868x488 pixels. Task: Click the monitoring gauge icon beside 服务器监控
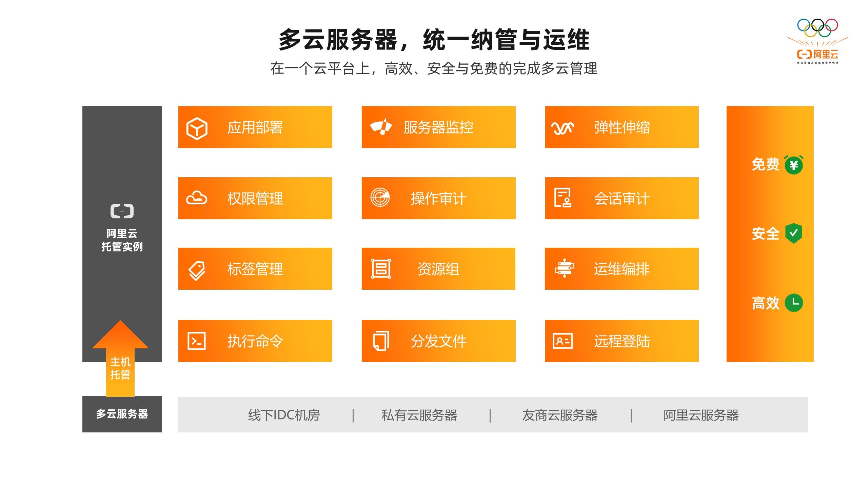(x=381, y=127)
